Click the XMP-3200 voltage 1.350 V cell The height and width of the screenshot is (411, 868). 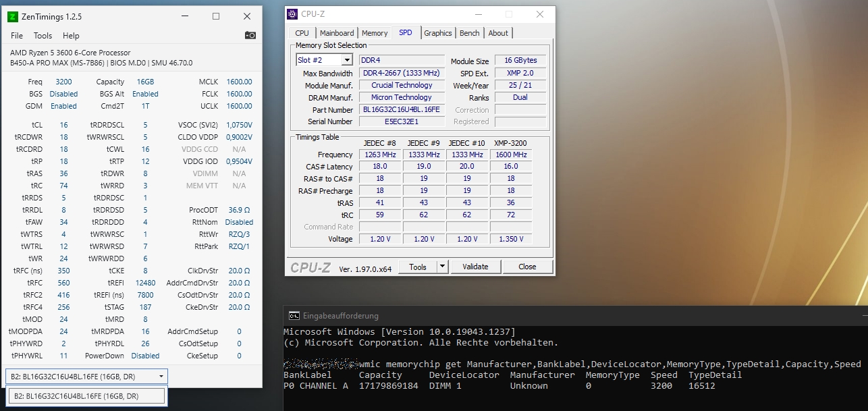click(511, 239)
